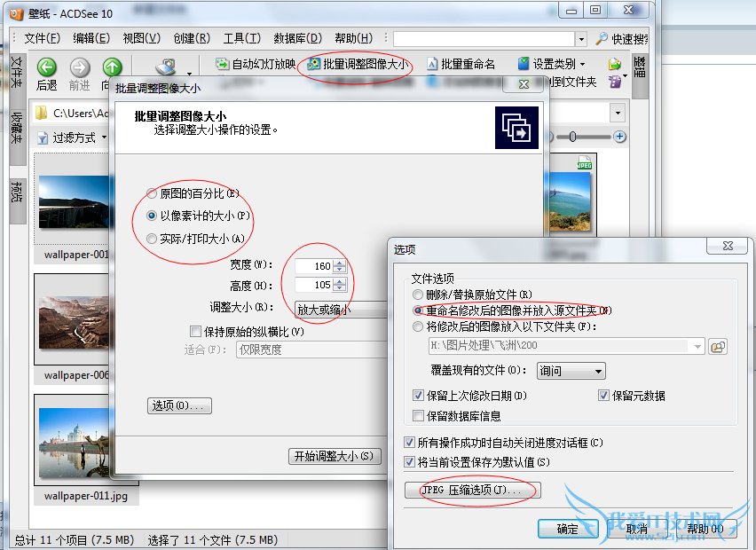Open the Edit (编辑) menu
The height and width of the screenshot is (550, 756).
pyautogui.click(x=91, y=38)
